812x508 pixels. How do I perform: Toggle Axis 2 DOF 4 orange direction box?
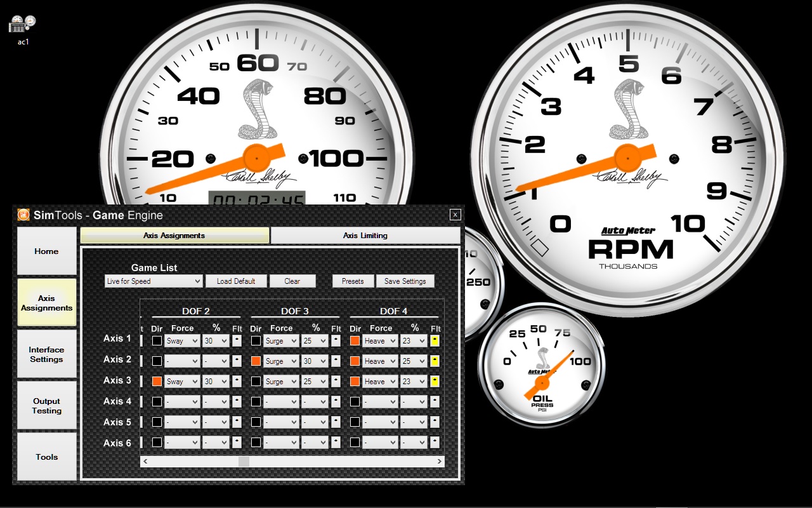point(355,361)
